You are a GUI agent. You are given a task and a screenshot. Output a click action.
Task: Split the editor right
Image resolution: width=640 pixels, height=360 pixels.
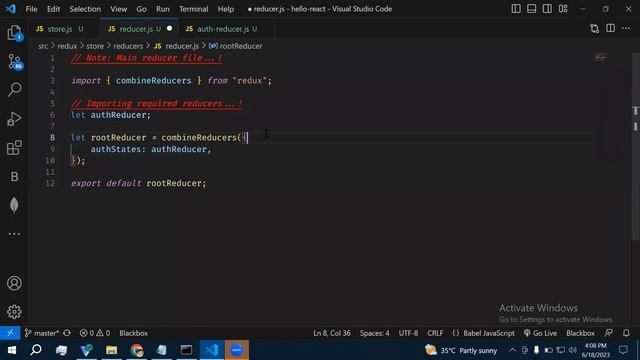[610, 28]
